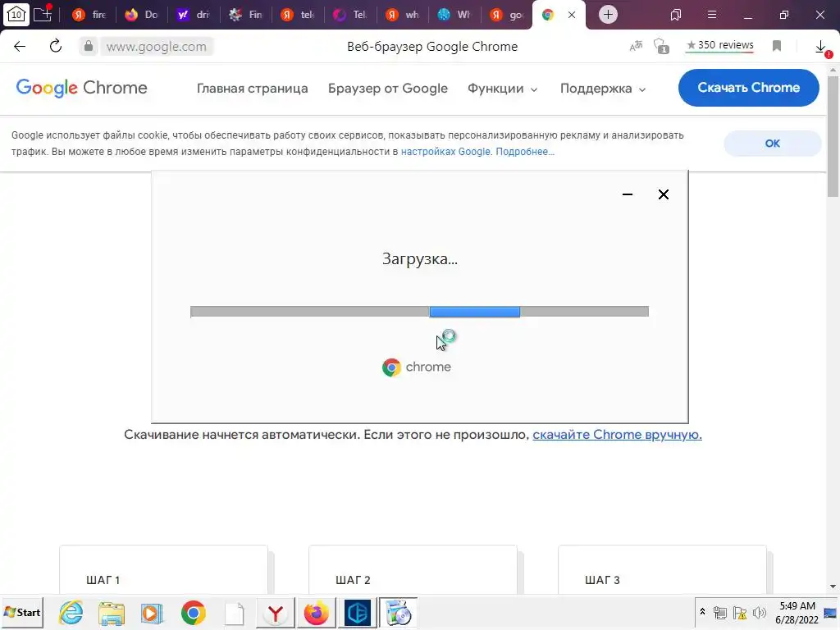Open the Yandex Browser hamburger menu
Screen dimensions: 840x630
(712, 15)
